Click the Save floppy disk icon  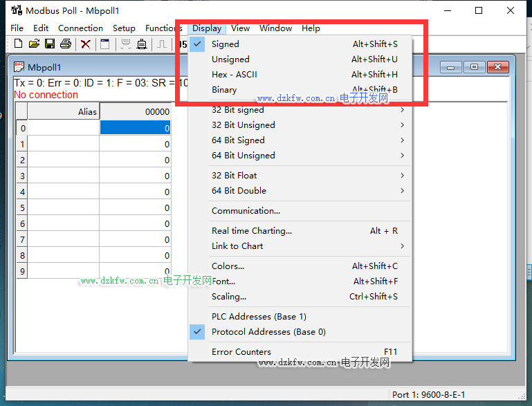point(50,44)
